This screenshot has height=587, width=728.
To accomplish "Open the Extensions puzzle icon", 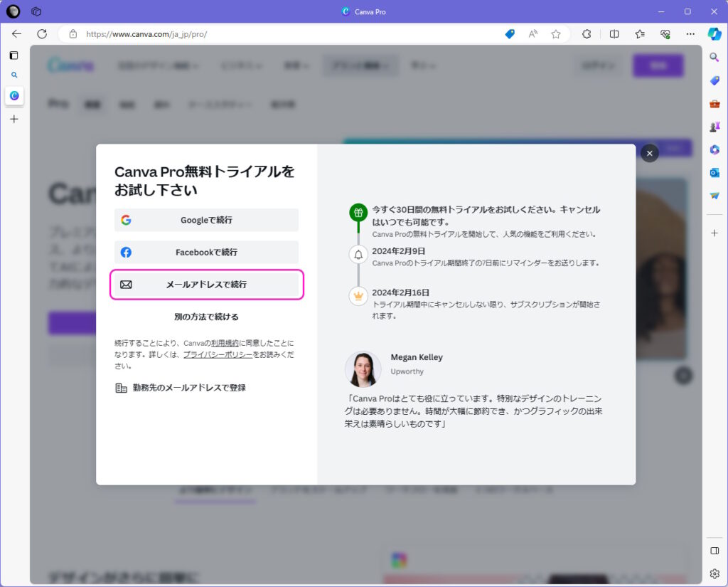I will click(x=587, y=34).
